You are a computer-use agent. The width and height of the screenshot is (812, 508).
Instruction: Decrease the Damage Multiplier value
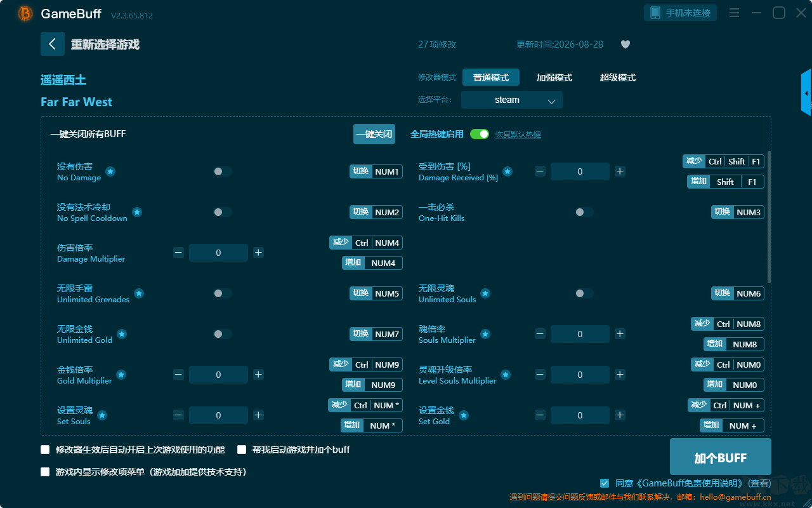[178, 253]
